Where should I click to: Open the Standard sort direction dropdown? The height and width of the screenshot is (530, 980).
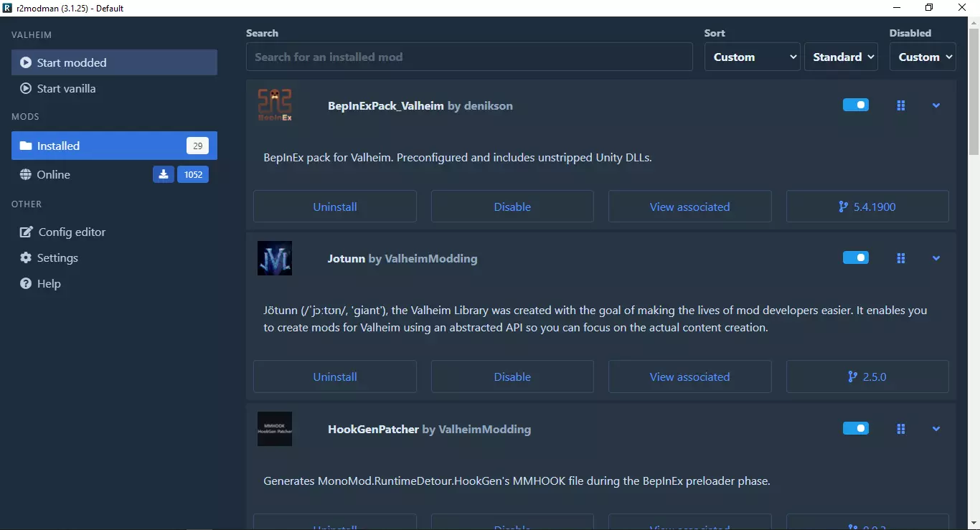(841, 57)
